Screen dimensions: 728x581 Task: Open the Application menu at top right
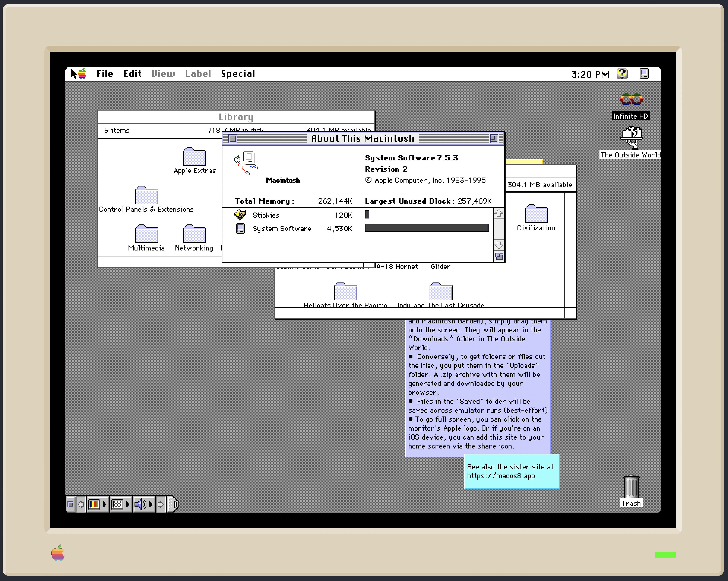point(644,74)
